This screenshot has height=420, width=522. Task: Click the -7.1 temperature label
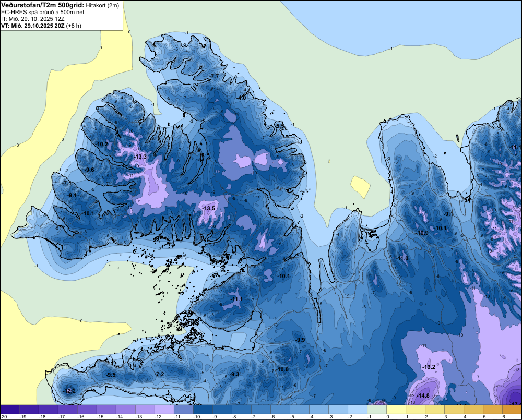coord(66,183)
